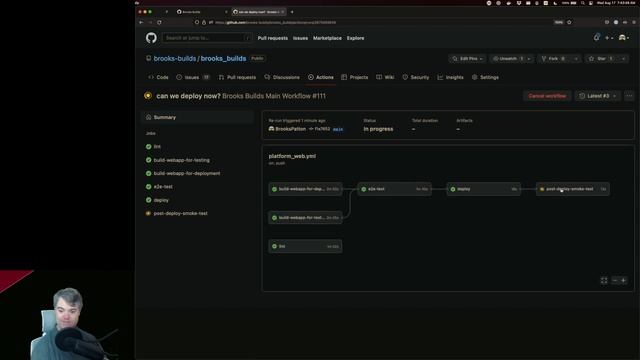Switch to the repository Pull requests tab
Image resolution: width=640 pixels, height=360 pixels.
238,77
